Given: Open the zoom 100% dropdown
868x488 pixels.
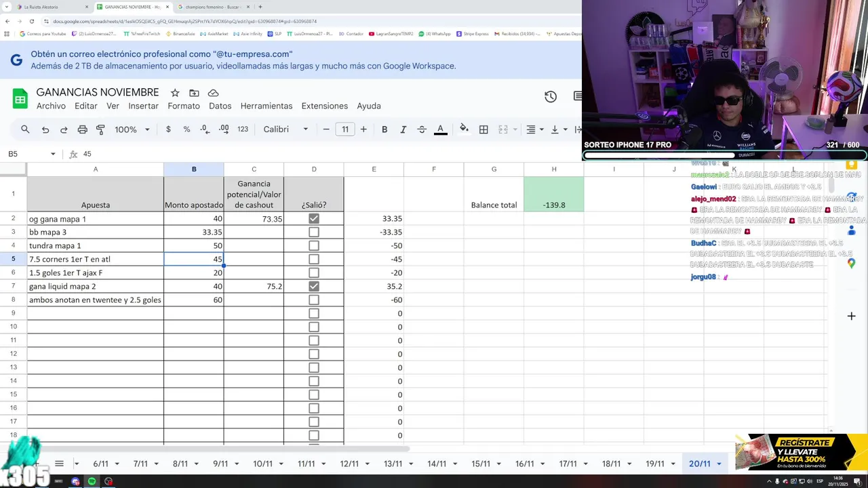Looking at the screenshot, I should (132, 129).
